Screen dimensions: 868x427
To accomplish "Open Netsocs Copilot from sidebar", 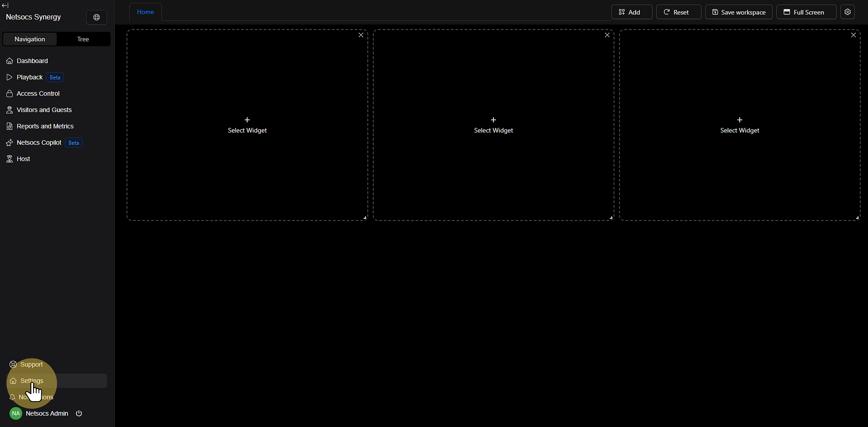I will point(39,142).
